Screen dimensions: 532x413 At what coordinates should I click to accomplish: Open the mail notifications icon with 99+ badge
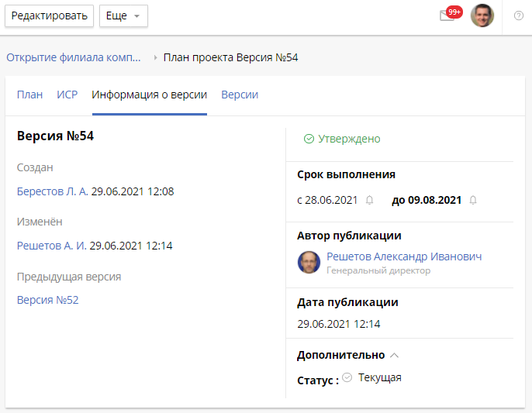pyautogui.click(x=448, y=15)
